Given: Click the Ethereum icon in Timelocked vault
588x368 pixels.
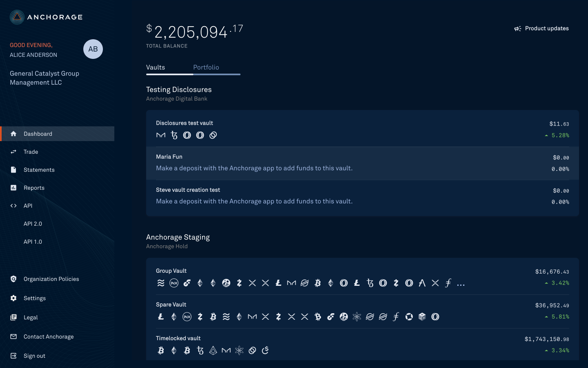Looking at the screenshot, I should point(174,350).
